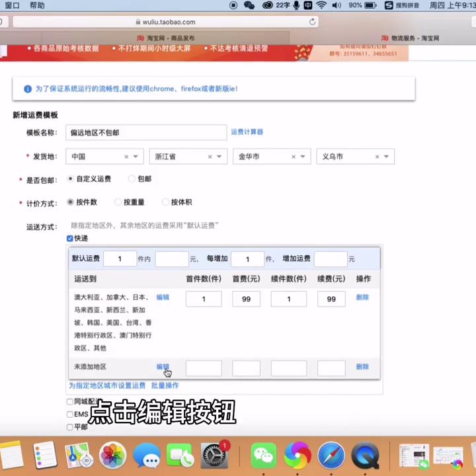Choose 按体积 pricing method

coord(165,202)
